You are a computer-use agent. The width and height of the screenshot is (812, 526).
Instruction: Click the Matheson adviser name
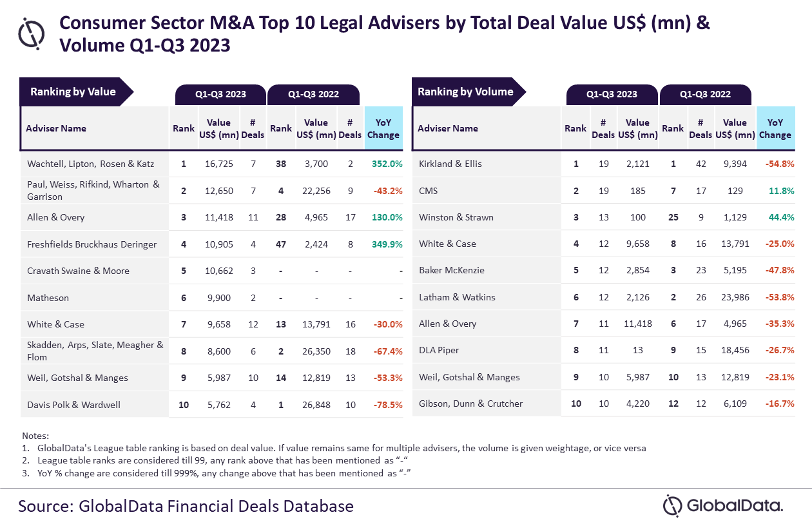coord(48,298)
